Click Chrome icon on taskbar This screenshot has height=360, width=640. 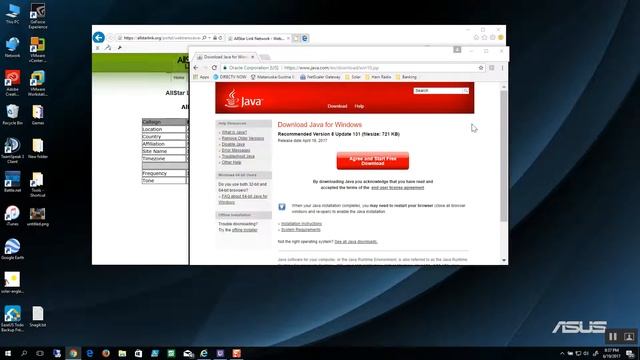coord(73,353)
